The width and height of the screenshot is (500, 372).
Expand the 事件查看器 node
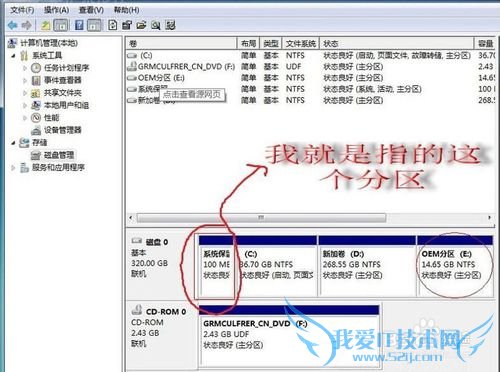[x=25, y=80]
